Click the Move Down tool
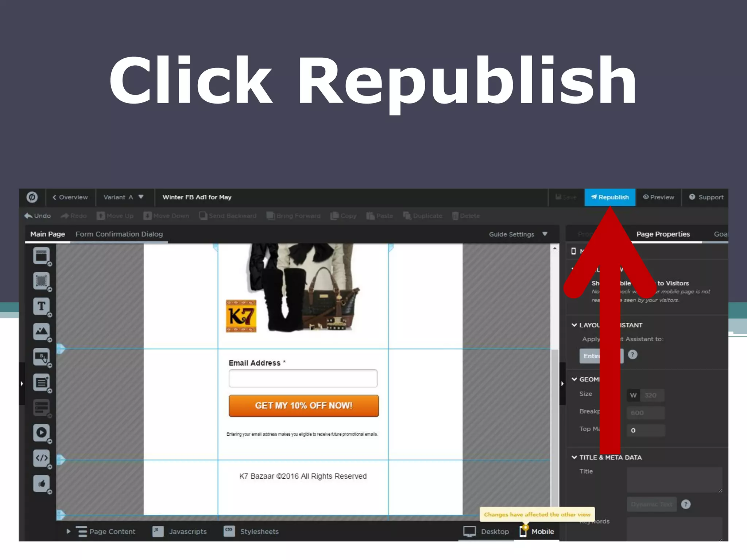 point(166,216)
